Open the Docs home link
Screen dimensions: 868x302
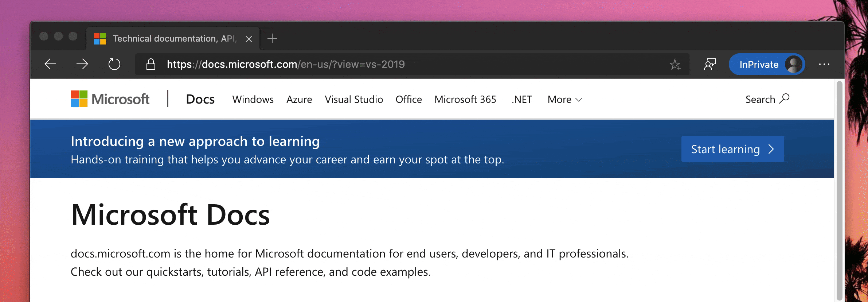[x=200, y=99]
